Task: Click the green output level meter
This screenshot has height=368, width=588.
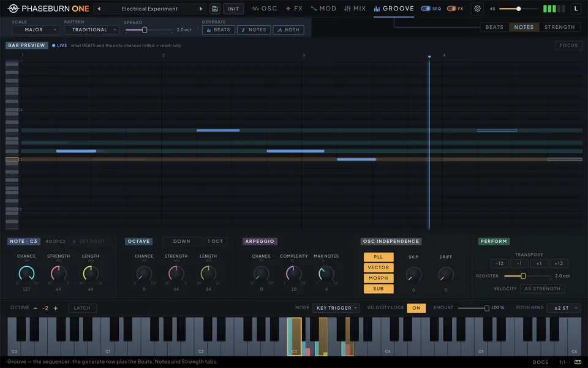Action: 554,9
